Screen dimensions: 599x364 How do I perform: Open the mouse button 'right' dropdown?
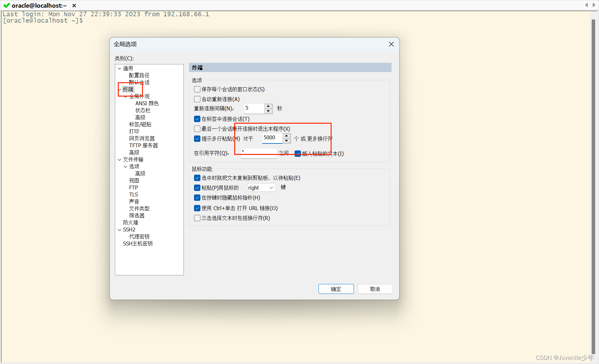point(261,188)
